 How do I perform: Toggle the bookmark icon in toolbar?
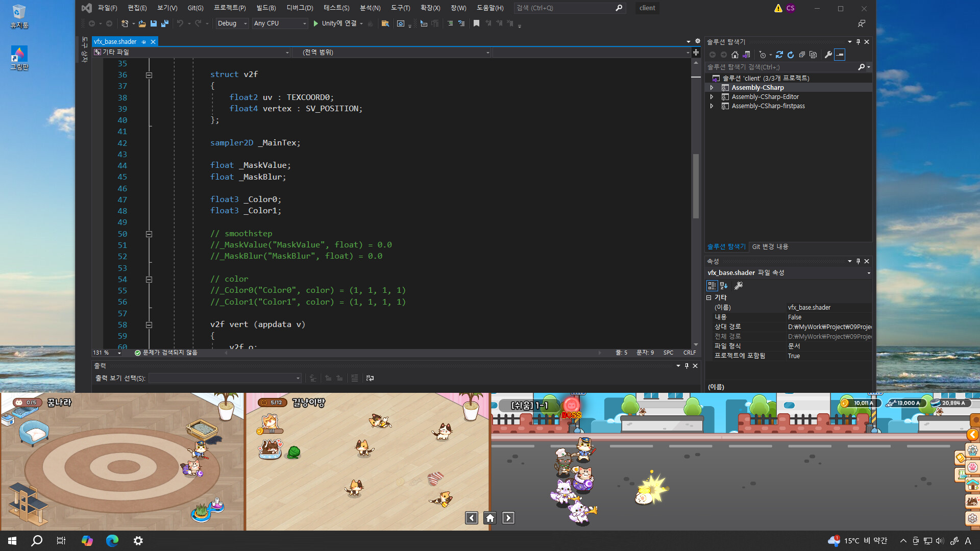click(476, 23)
